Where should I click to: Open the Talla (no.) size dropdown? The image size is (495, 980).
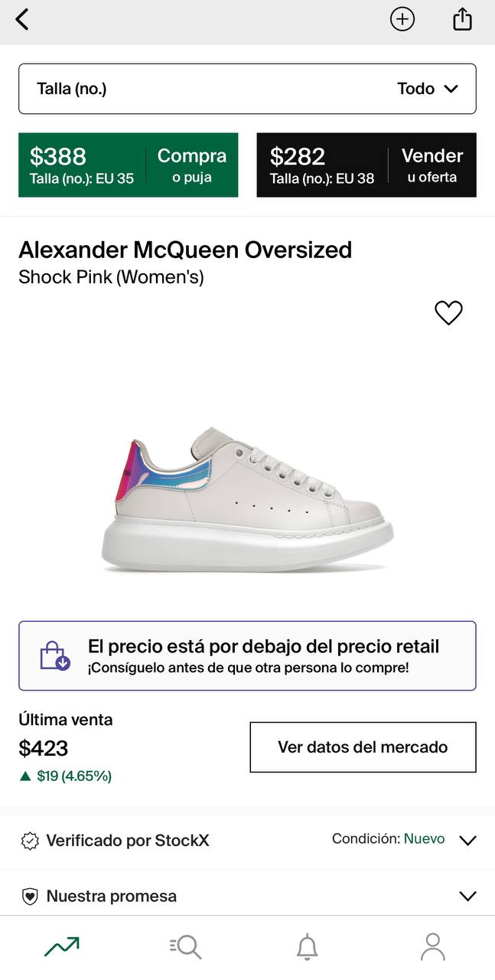point(247,89)
